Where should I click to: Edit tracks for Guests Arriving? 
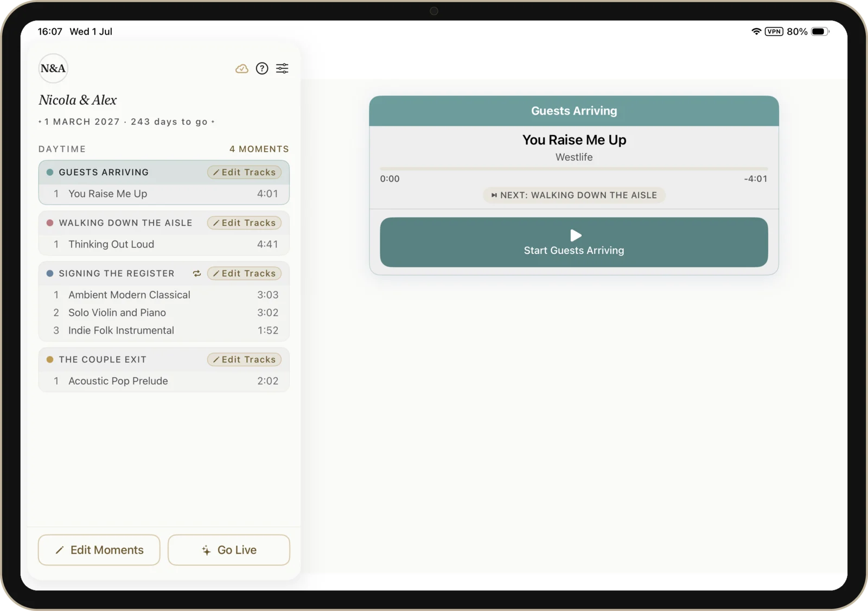[244, 172]
